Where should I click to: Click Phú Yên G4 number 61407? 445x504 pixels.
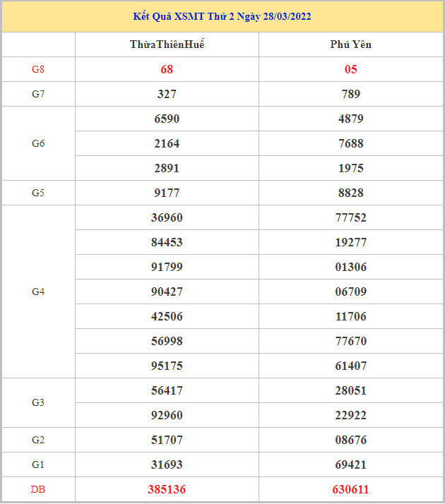(x=350, y=366)
